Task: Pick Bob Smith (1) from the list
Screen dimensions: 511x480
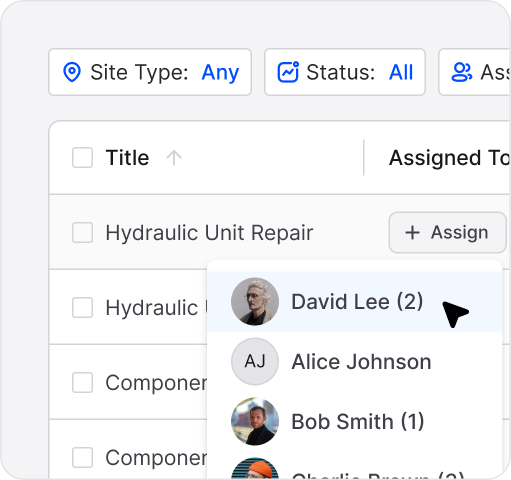Action: [x=355, y=421]
